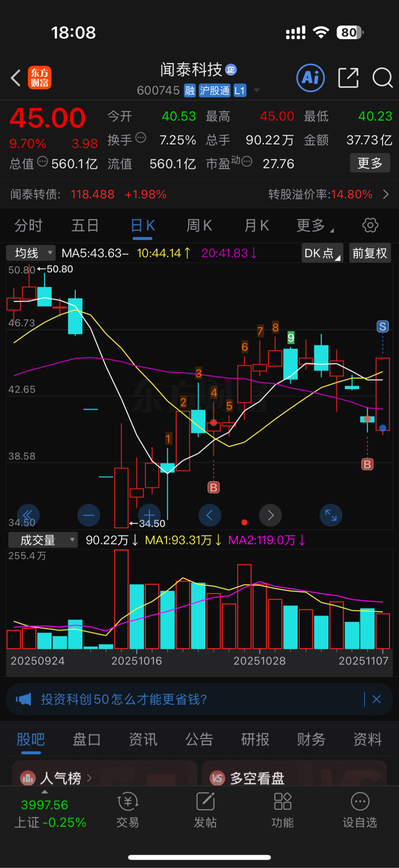Open the 盘口 tab
This screenshot has width=399, height=868.
87,739
